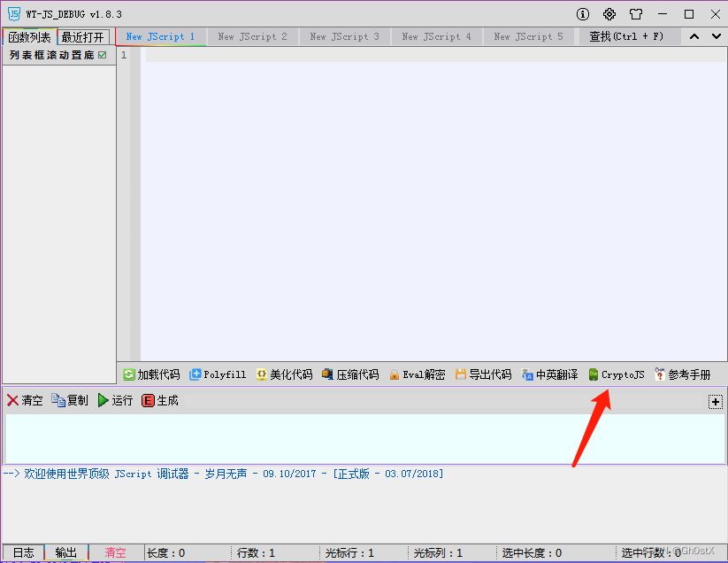Click 导出代码 export code button
The height and width of the screenshot is (563, 728).
pyautogui.click(x=483, y=374)
